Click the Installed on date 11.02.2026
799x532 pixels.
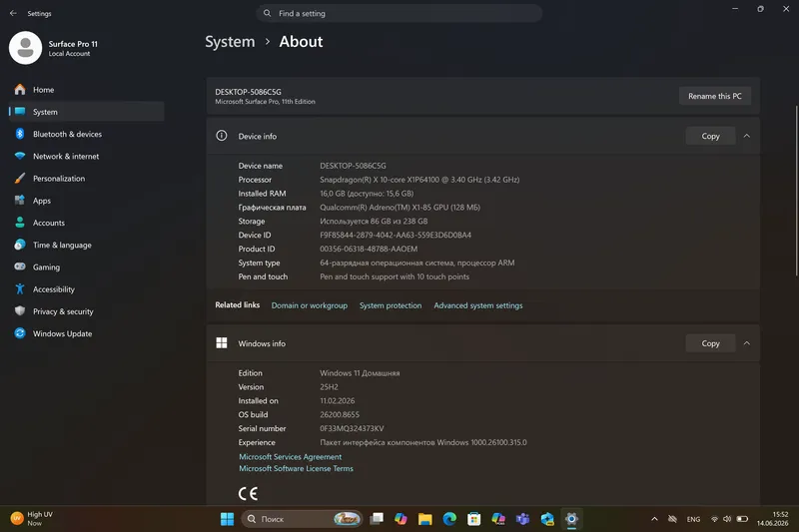pos(337,400)
